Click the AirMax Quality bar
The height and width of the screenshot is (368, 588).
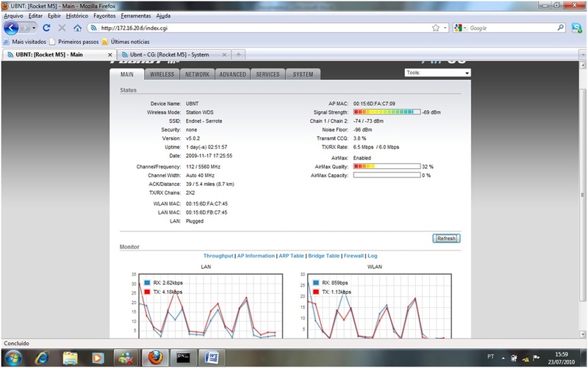387,167
